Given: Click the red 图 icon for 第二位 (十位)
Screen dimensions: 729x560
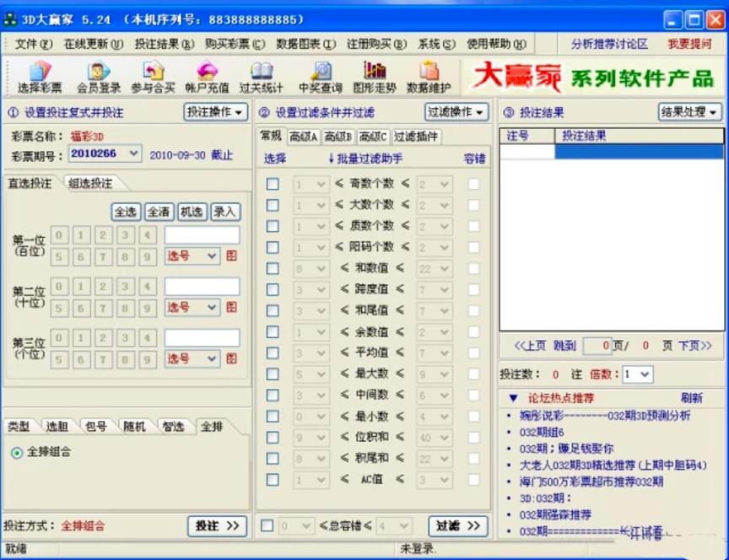Looking at the screenshot, I should (x=231, y=307).
